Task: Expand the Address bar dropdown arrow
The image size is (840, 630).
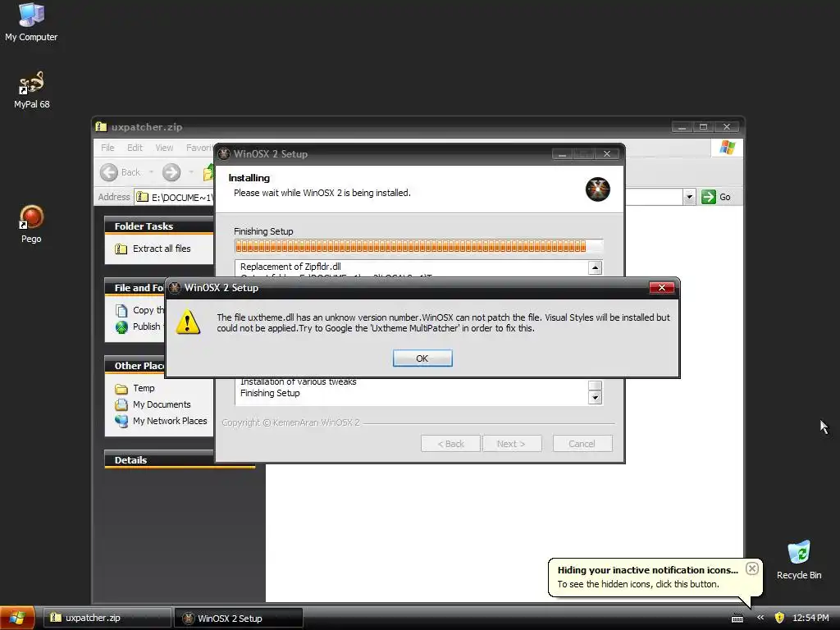Action: click(x=689, y=197)
